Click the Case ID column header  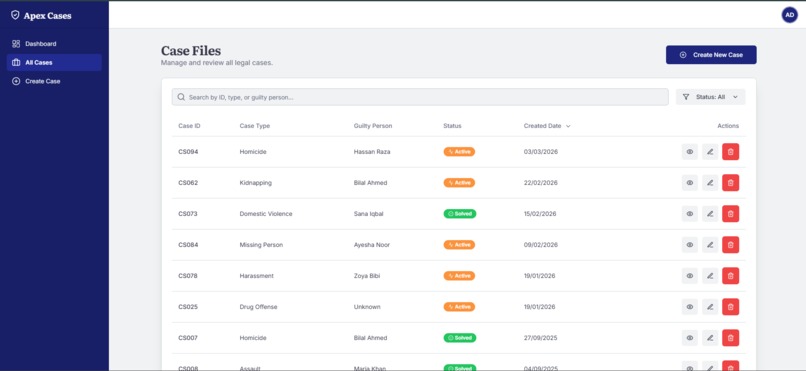pos(189,126)
